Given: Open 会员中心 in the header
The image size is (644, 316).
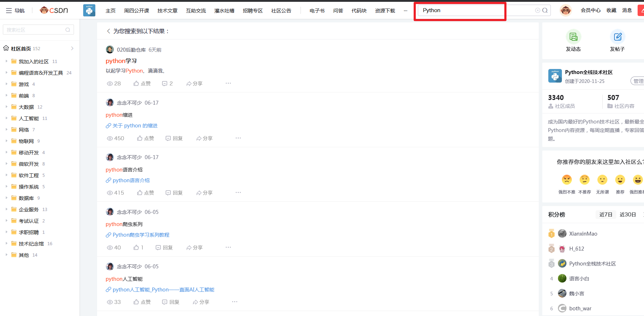Looking at the screenshot, I should click(591, 10).
